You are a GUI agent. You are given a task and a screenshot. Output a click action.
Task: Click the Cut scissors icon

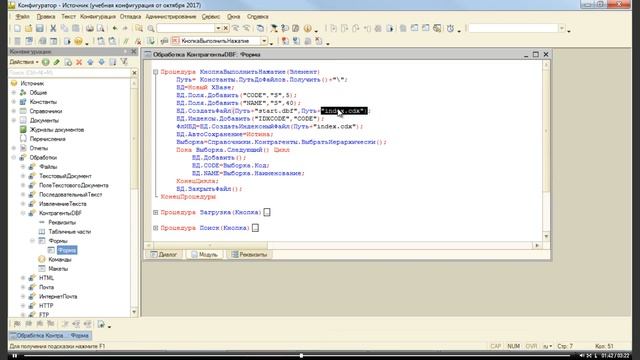[x=53, y=28]
